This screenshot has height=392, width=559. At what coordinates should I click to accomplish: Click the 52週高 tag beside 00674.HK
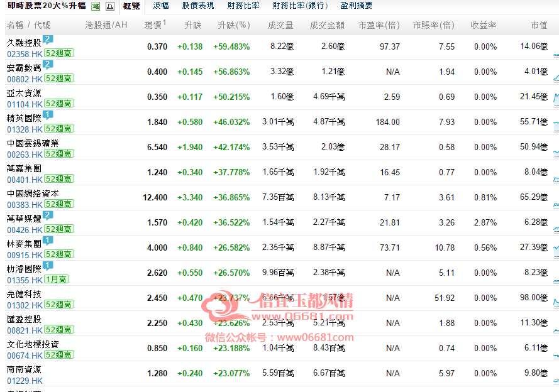point(59,355)
